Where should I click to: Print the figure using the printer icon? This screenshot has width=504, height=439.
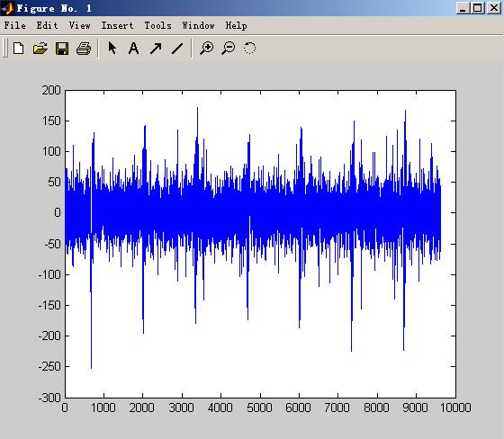84,49
